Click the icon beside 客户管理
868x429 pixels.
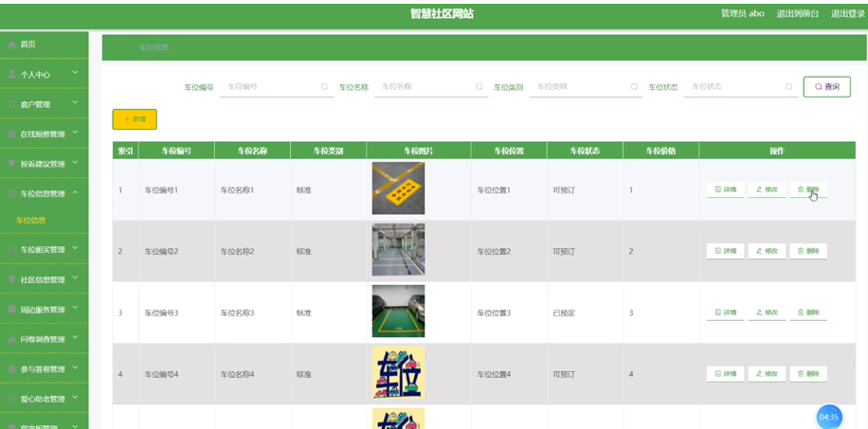(x=11, y=104)
